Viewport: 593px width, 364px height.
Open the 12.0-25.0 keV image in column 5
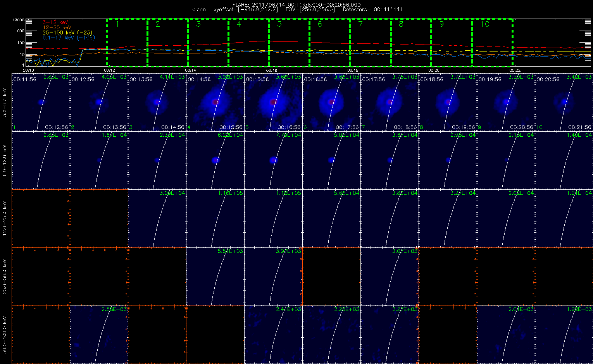click(x=273, y=218)
